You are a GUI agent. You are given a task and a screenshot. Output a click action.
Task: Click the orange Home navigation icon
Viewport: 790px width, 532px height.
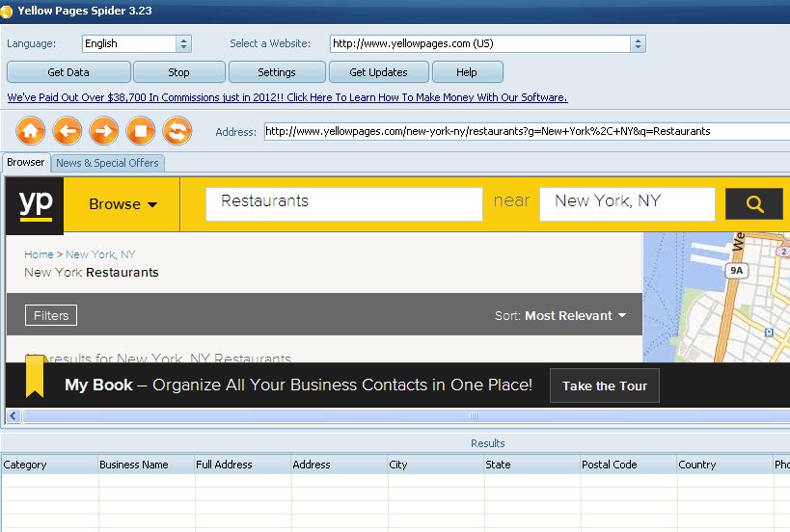pos(31,131)
